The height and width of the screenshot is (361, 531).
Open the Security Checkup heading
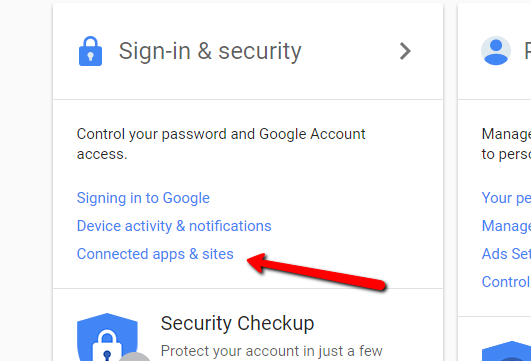click(237, 323)
